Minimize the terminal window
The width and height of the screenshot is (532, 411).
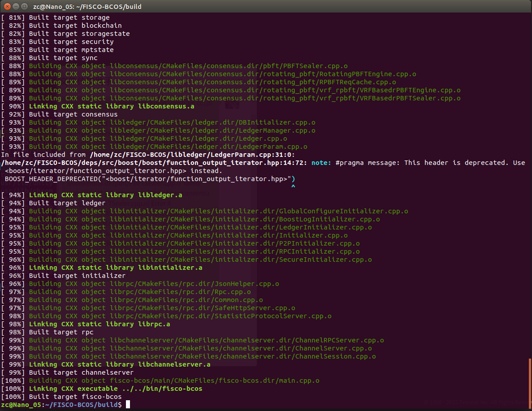click(16, 6)
